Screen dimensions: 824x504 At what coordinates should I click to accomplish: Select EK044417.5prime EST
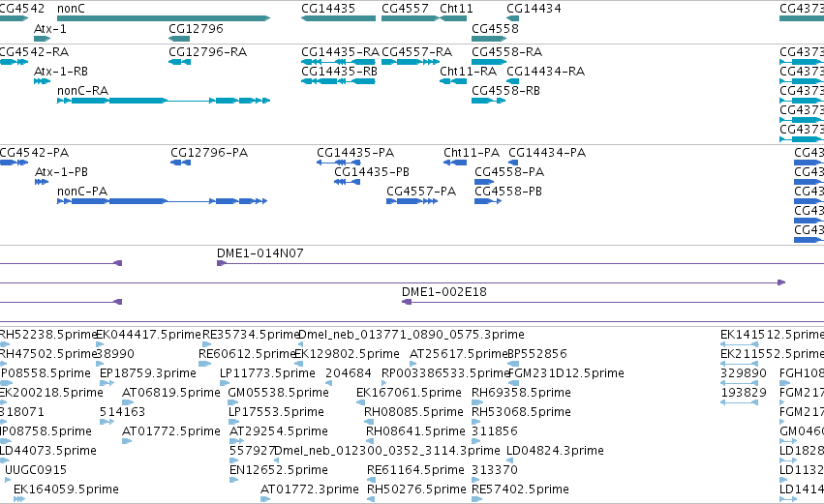point(100,344)
